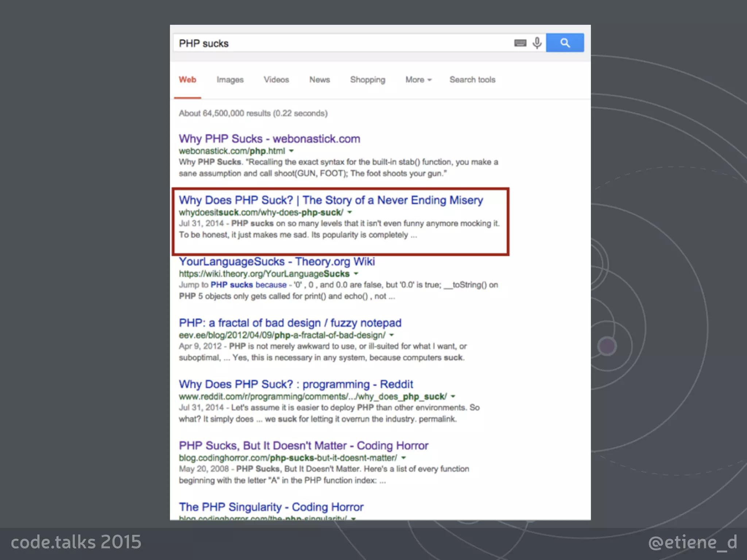Click the blue magnifier search button
Screen dimensions: 747x560
[565, 43]
